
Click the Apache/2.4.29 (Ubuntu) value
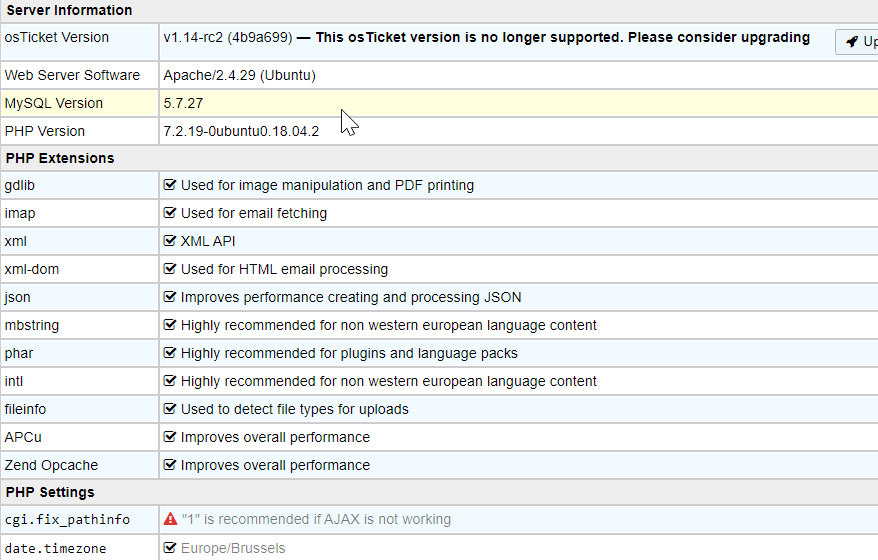tap(240, 75)
